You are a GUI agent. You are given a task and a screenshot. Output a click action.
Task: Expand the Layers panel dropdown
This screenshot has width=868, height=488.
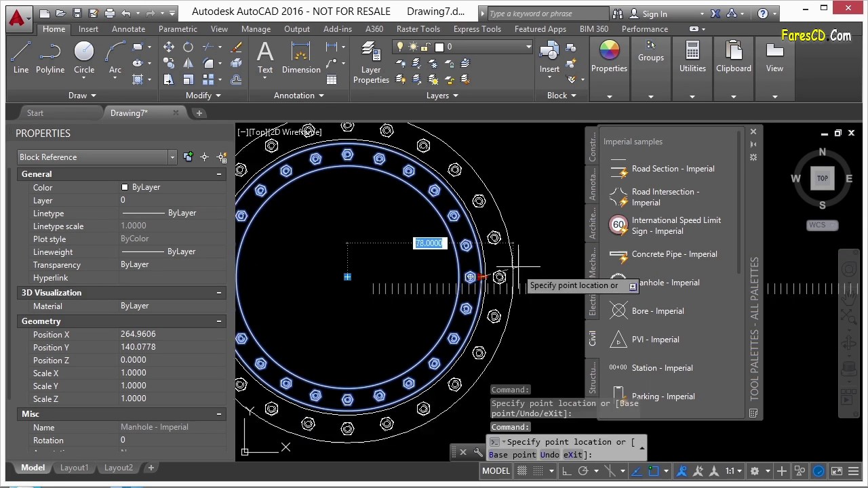click(442, 96)
